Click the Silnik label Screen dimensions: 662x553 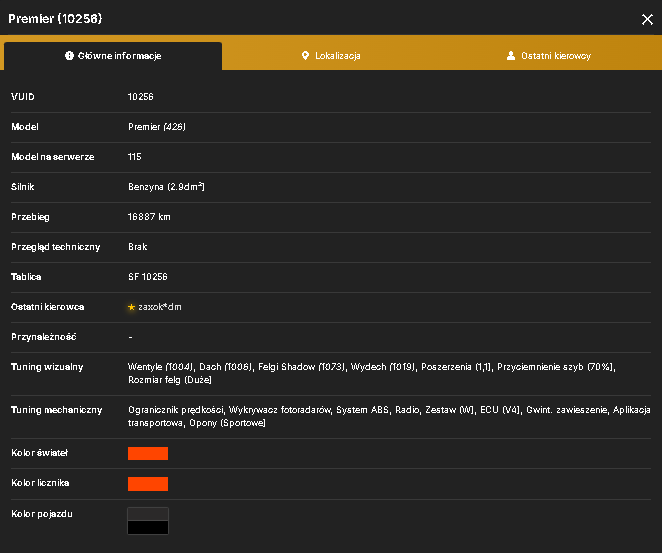coord(23,187)
